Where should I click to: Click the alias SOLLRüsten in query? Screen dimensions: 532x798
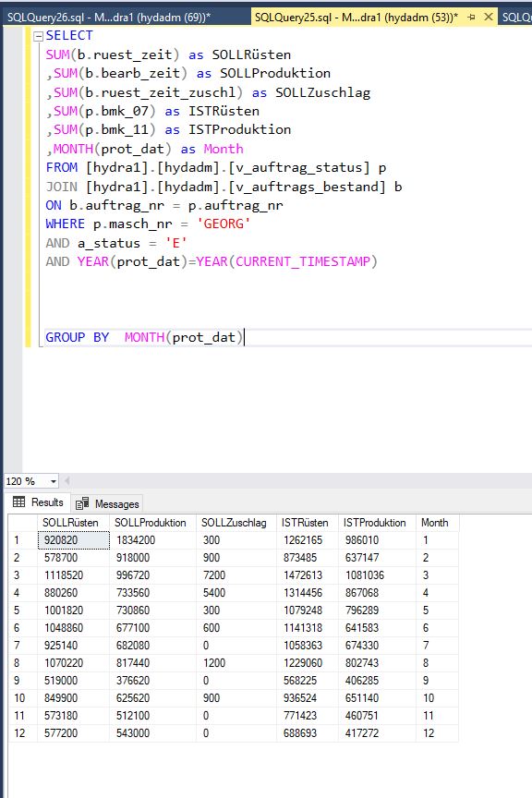click(x=251, y=55)
